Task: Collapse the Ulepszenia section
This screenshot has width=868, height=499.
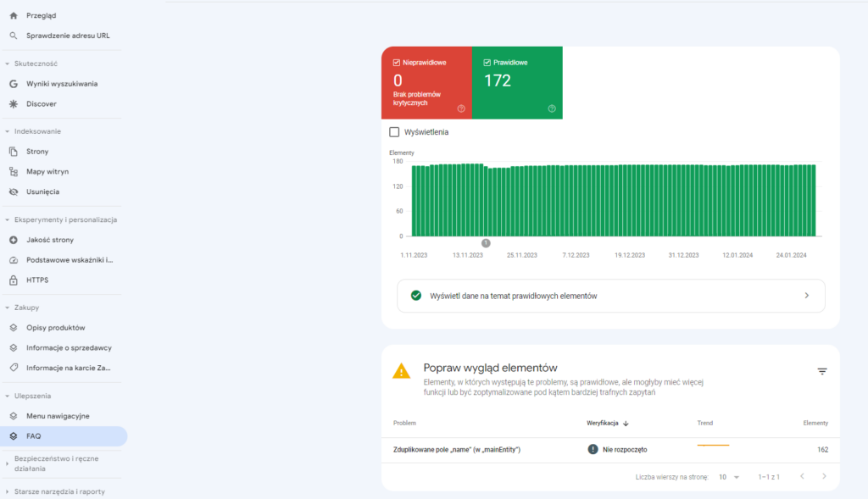Action: coord(7,396)
